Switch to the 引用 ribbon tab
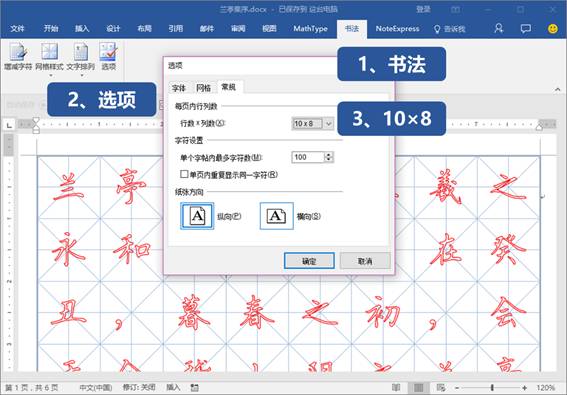This screenshot has height=395, width=567. 176,28
